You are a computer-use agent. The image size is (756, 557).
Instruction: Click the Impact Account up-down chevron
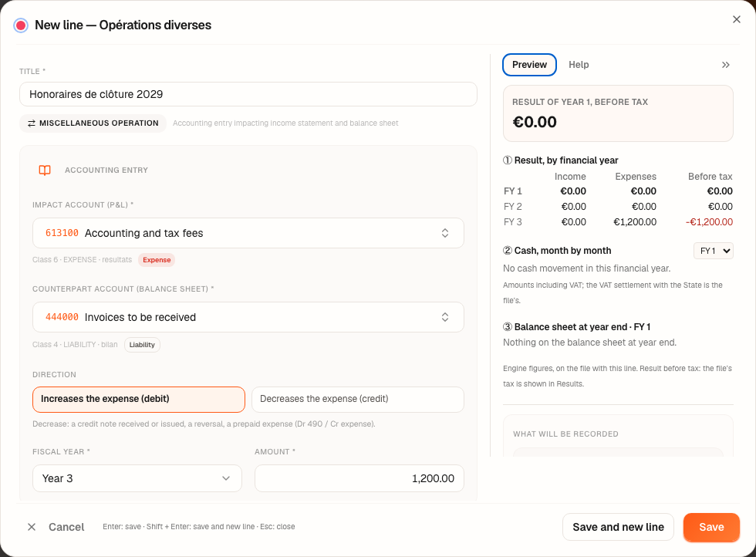(445, 233)
